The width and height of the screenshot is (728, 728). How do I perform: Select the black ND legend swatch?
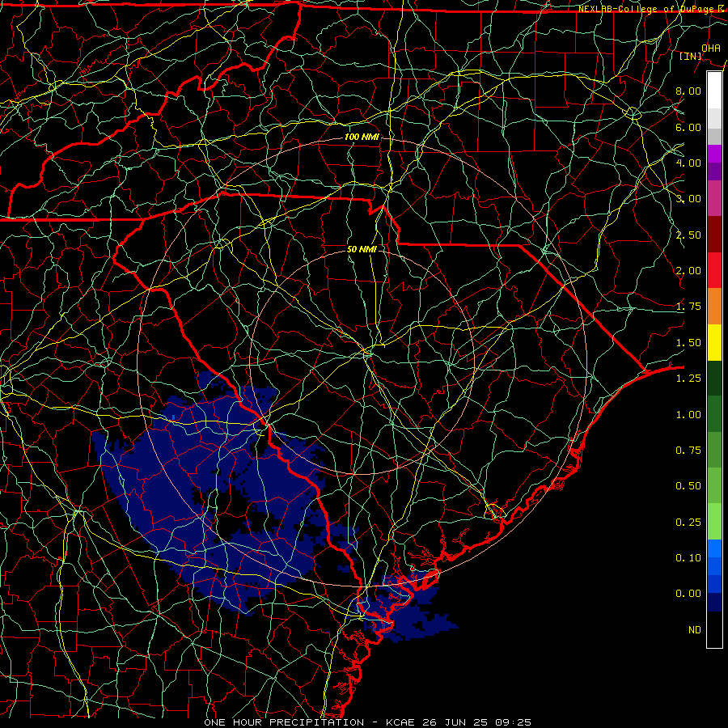pos(714,629)
